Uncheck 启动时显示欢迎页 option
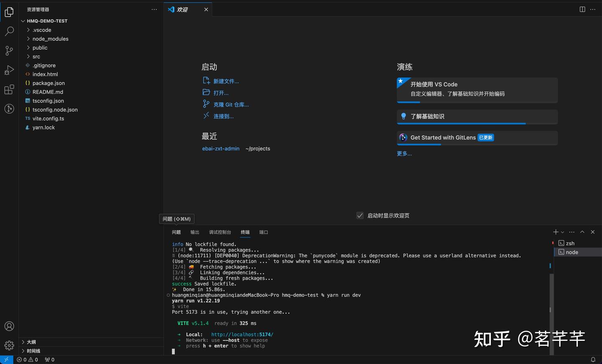 pos(360,215)
